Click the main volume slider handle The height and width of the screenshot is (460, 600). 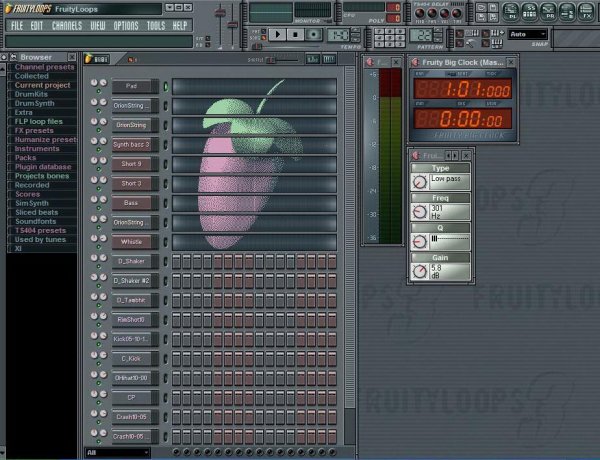[x=220, y=13]
